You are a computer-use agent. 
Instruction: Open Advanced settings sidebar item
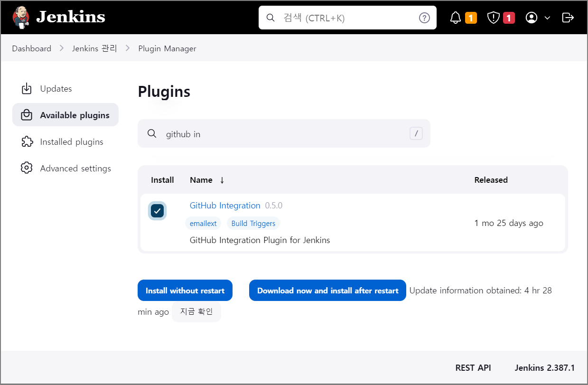pos(65,169)
